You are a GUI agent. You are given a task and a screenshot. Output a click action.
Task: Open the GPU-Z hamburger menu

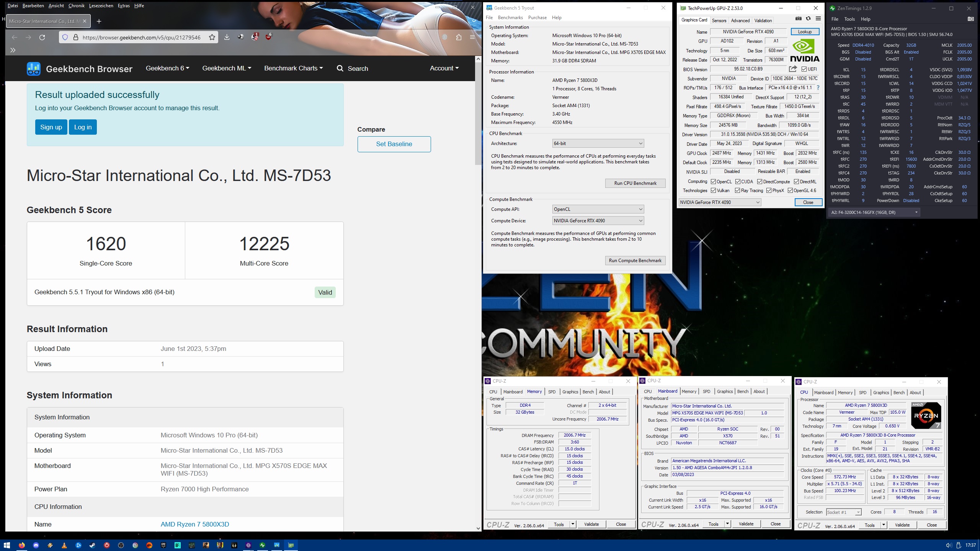[818, 19]
